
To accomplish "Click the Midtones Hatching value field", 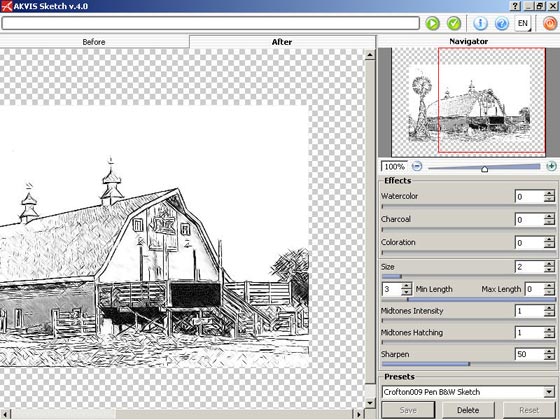I will click(529, 333).
